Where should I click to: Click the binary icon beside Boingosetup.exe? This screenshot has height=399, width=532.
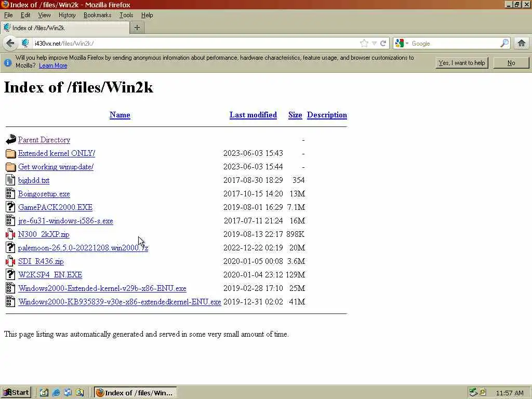tap(10, 194)
